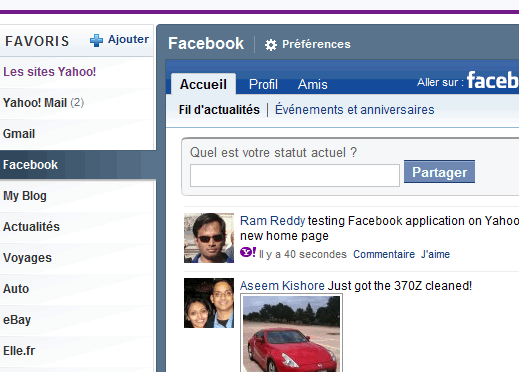Open Ram Reddy's profile picture

coord(209,238)
